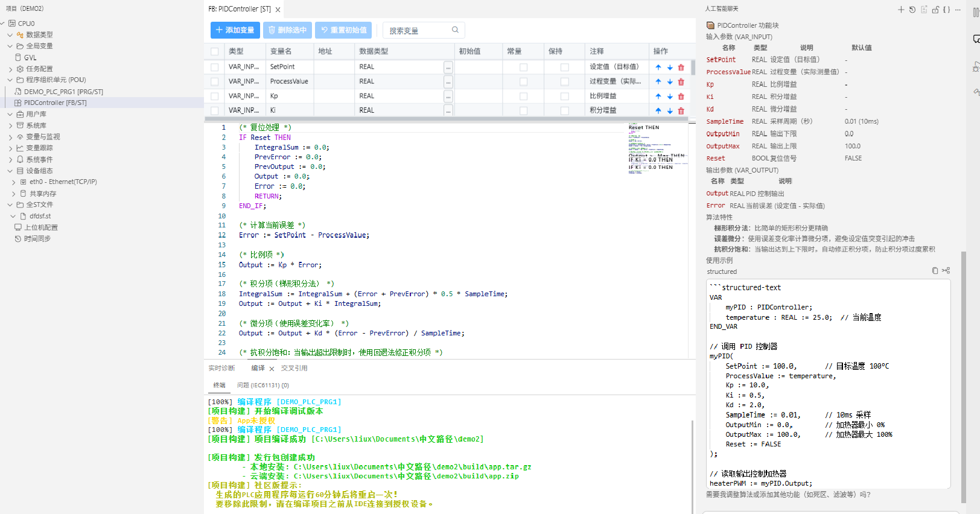The width and height of the screenshot is (980, 514).
Task: Expand the 系统库 tree node
Action: [x=10, y=125]
